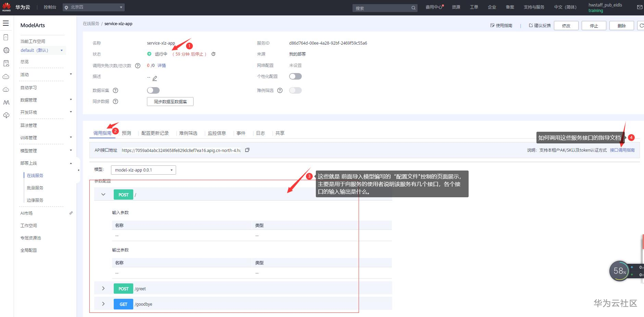Edit the description with pencil icon
This screenshot has height=317, width=644.
coord(155,78)
